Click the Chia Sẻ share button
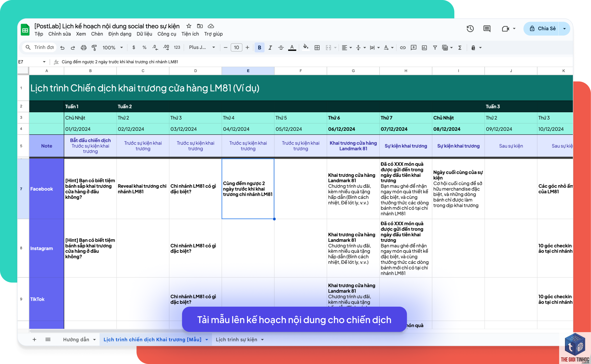Screen dimensions: 591x364 point(541,29)
